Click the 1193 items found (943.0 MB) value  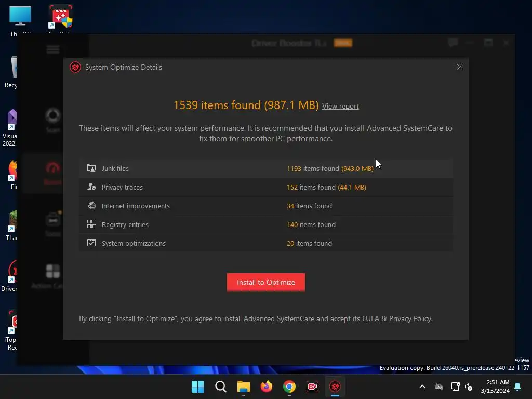tap(330, 169)
